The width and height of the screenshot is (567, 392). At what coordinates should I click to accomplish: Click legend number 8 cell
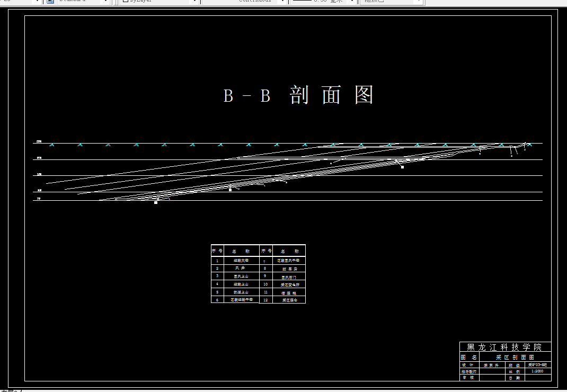pyautogui.click(x=265, y=269)
